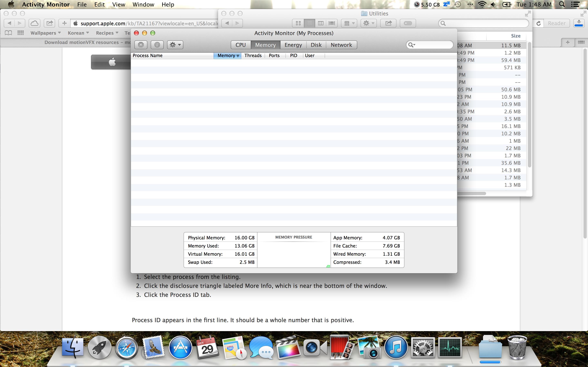Switch Finder to icon view
Screen dimensions: 588x367
(298, 23)
